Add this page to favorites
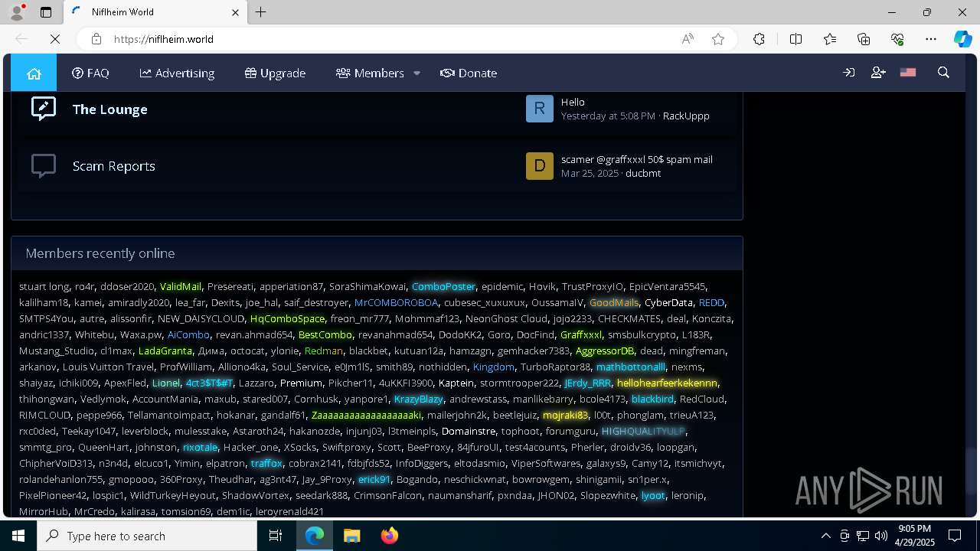This screenshot has height=551, width=980. [718, 39]
